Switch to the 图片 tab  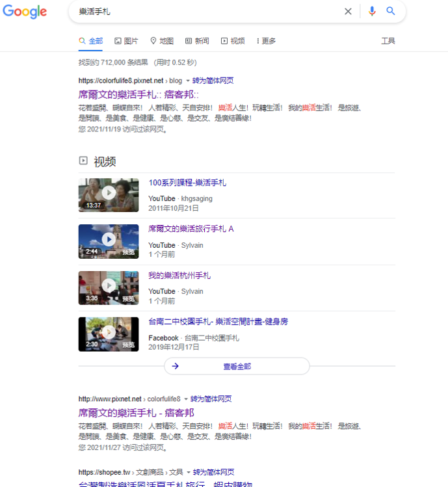[126, 41]
